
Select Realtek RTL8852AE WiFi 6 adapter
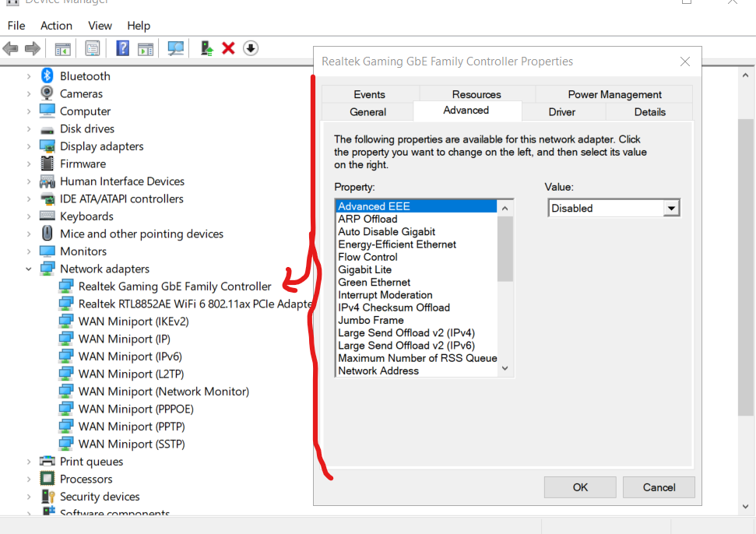195,304
